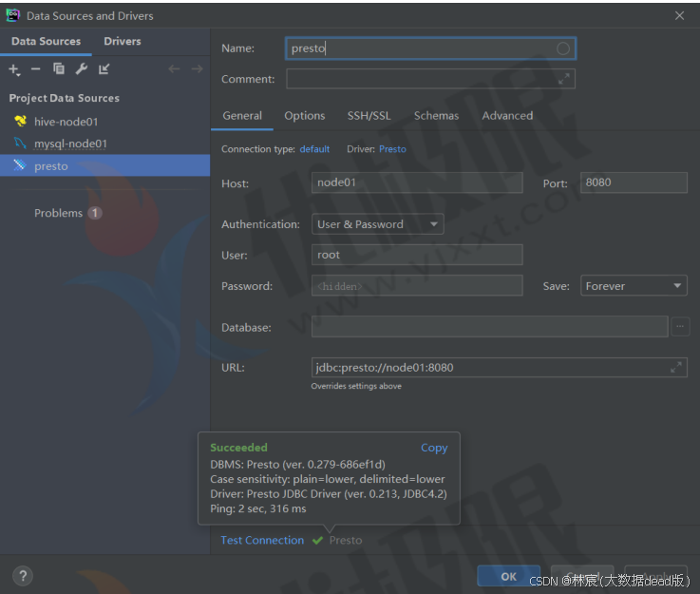Open the SSH/SSL tab

pos(369,116)
